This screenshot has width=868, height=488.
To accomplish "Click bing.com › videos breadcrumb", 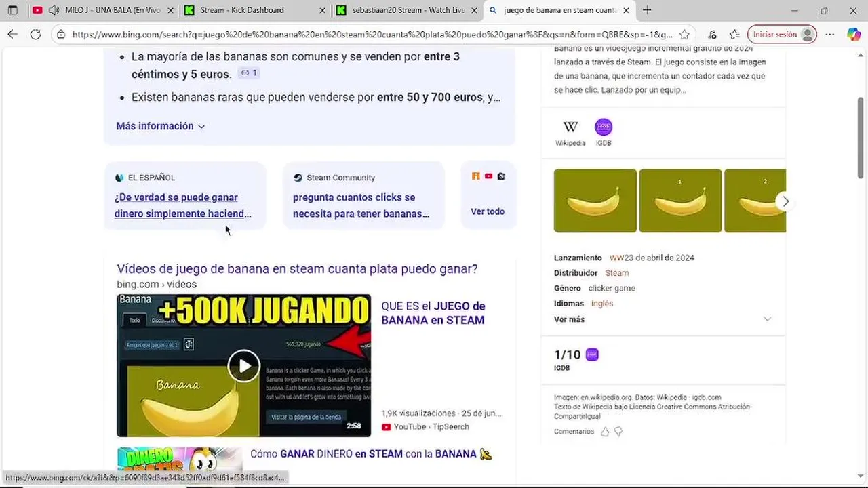I will click(x=157, y=285).
